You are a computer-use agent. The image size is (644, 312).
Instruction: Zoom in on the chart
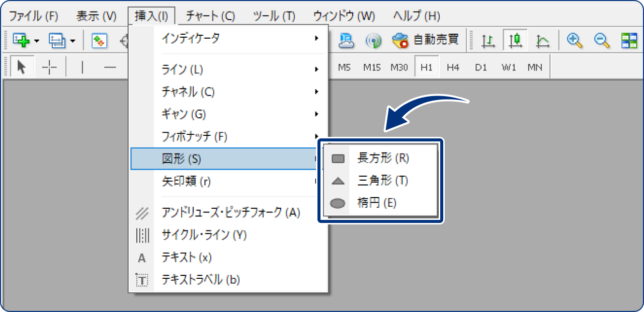[x=575, y=40]
